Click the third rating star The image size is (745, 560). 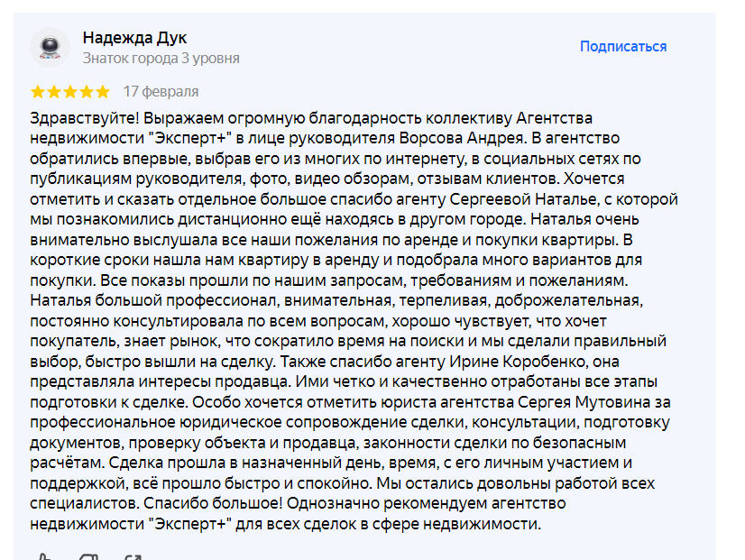pyautogui.click(x=70, y=92)
